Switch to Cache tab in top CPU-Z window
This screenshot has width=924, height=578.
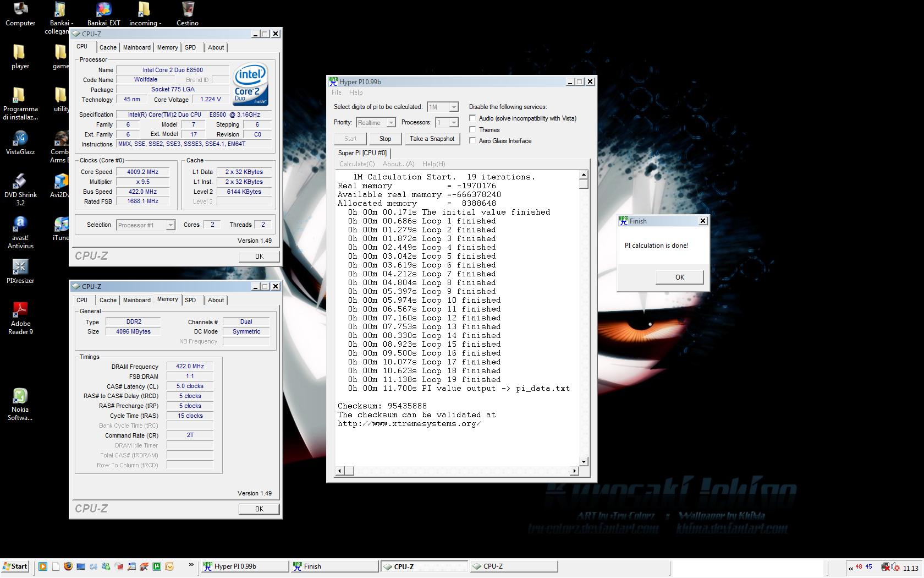coord(108,48)
